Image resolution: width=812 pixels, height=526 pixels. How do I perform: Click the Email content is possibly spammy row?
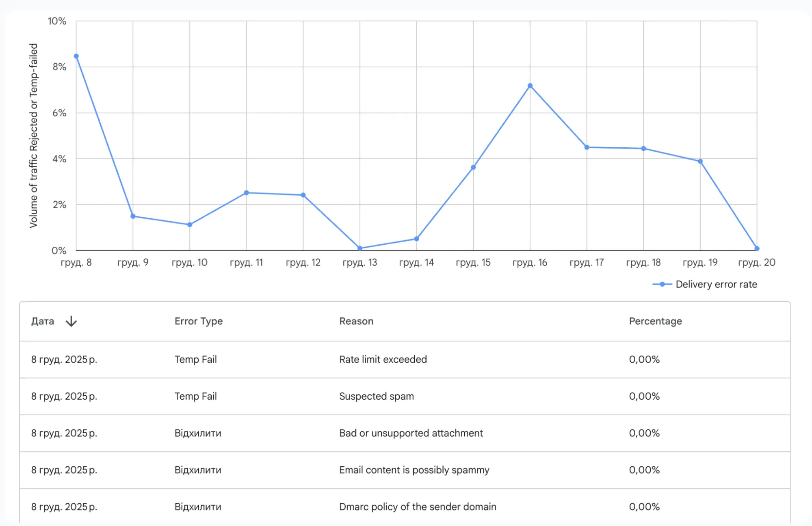[x=414, y=470]
